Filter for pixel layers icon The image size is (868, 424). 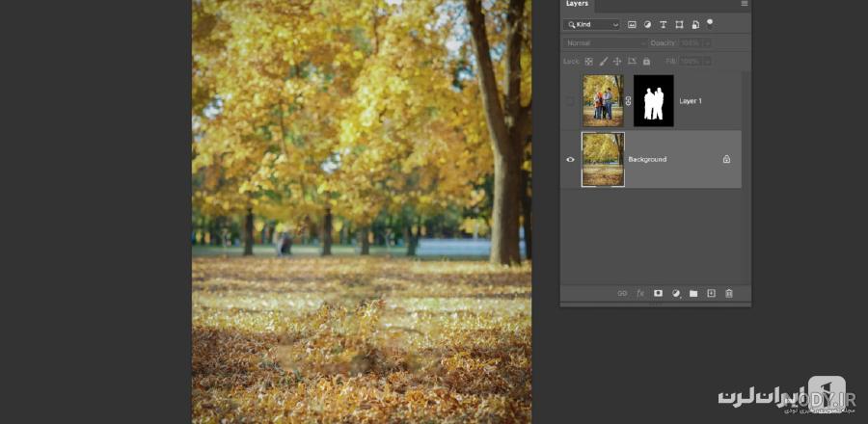632,24
